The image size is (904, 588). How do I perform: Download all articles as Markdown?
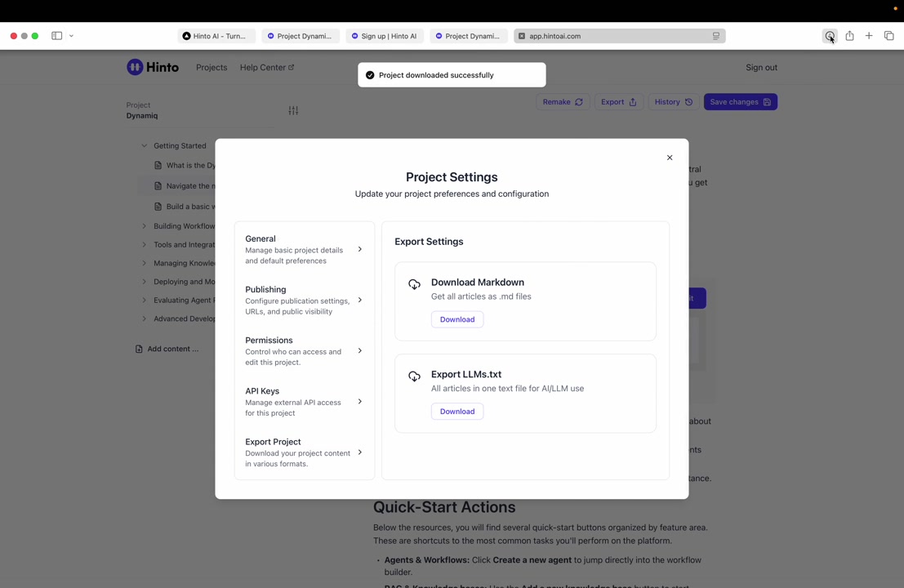coord(457,319)
